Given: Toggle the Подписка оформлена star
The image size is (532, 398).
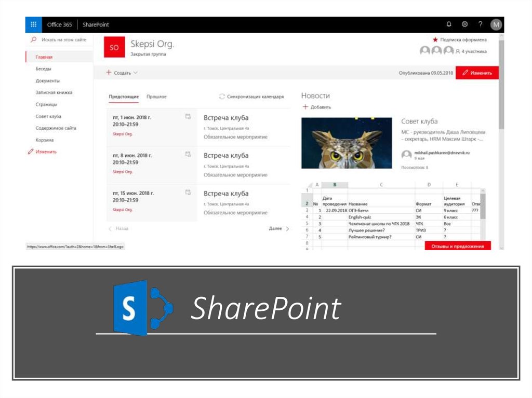Looking at the screenshot, I should 435,39.
